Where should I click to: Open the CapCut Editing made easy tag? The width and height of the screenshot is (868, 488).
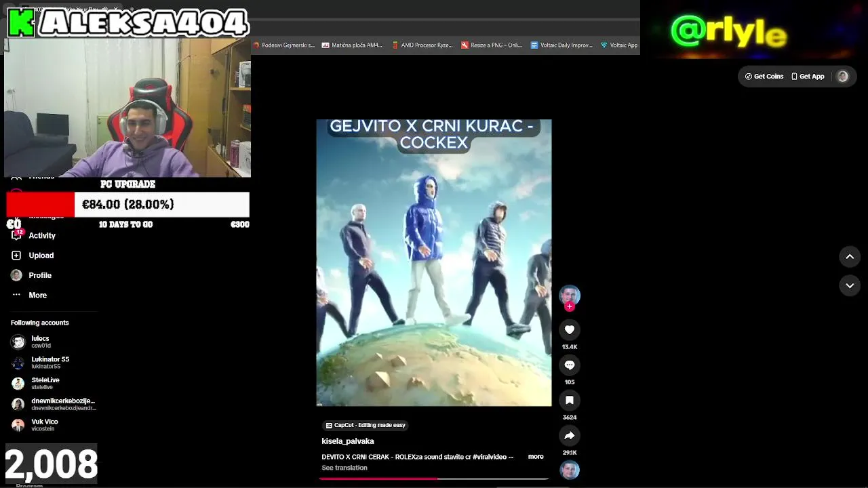point(366,425)
